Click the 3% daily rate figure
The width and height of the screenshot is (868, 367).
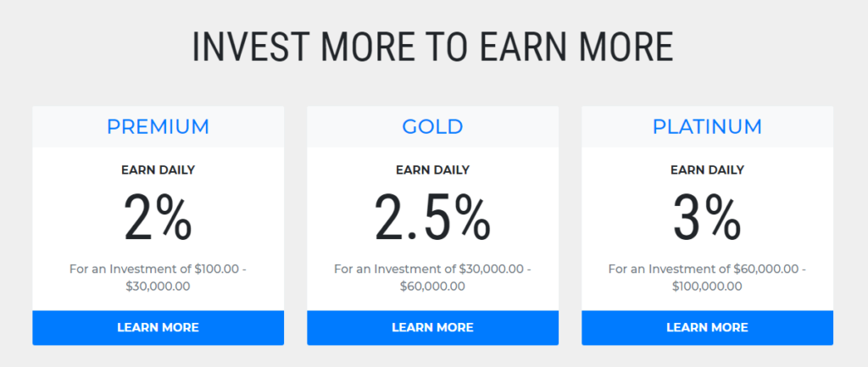[707, 217]
